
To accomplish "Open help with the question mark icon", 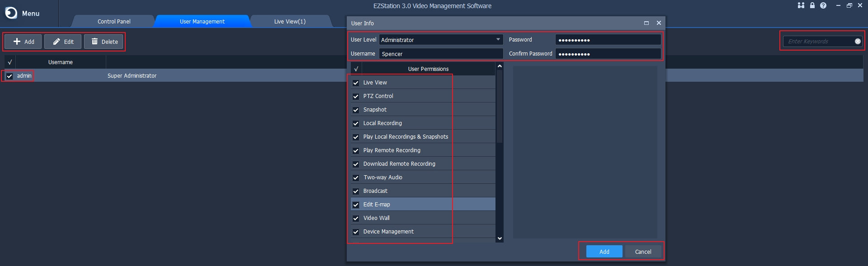I will (x=823, y=5).
